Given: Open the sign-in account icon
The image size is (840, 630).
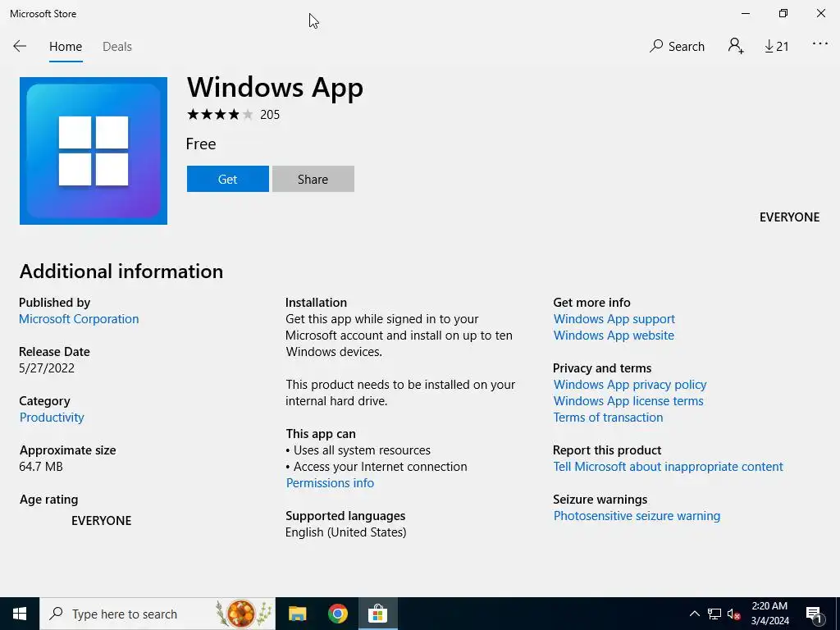Looking at the screenshot, I should click(x=736, y=46).
